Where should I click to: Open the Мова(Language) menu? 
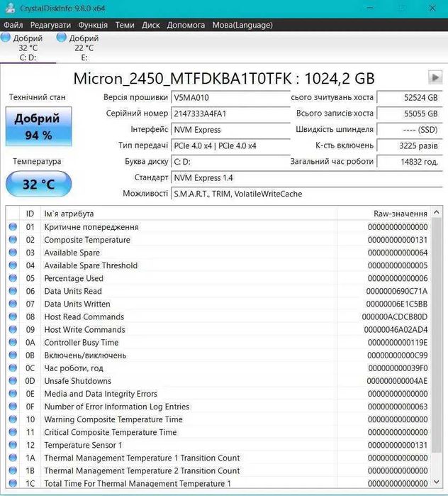click(242, 25)
